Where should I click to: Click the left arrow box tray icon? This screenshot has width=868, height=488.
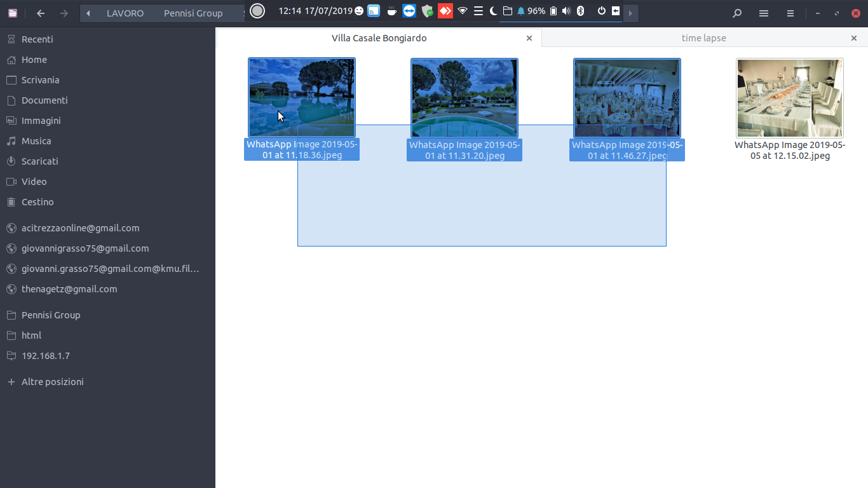[x=616, y=11]
